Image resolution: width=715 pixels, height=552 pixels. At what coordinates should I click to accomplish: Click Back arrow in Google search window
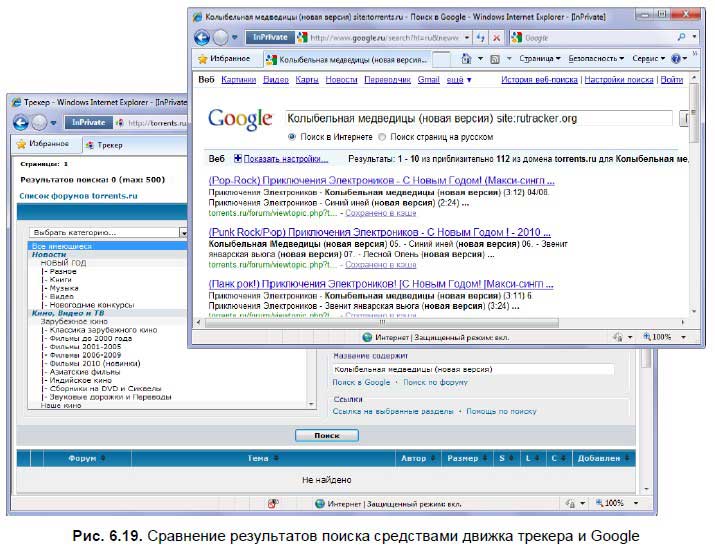point(202,37)
